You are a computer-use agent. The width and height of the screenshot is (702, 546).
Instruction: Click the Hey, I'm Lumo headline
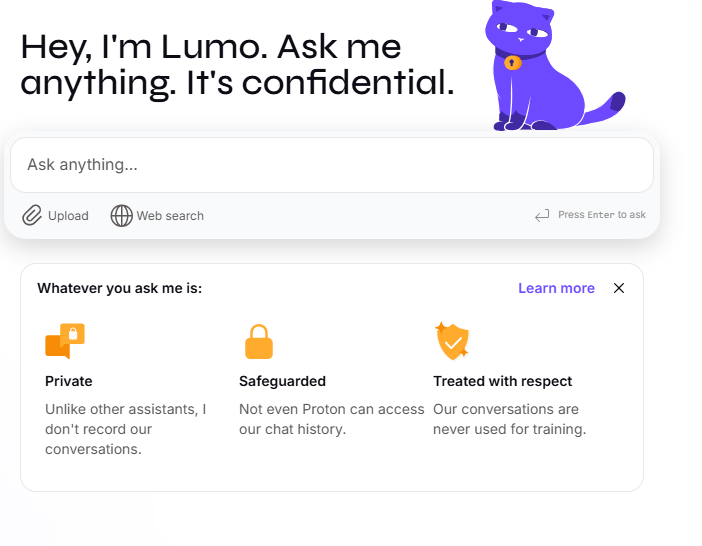point(237,65)
